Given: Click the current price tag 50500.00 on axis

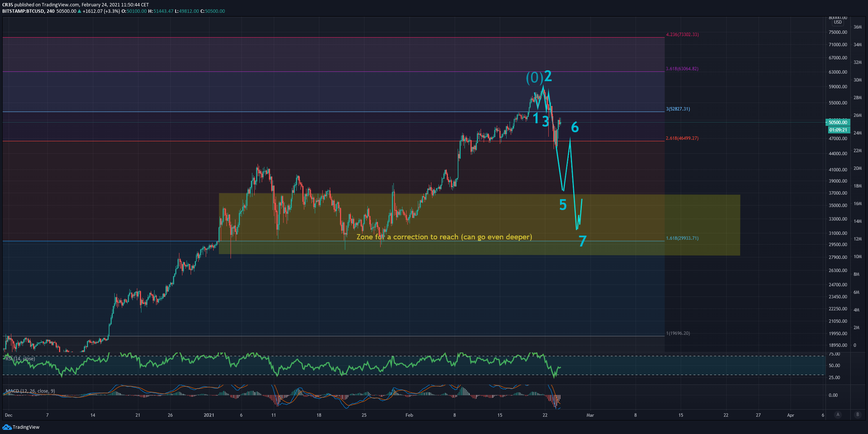Looking at the screenshot, I should pos(838,122).
